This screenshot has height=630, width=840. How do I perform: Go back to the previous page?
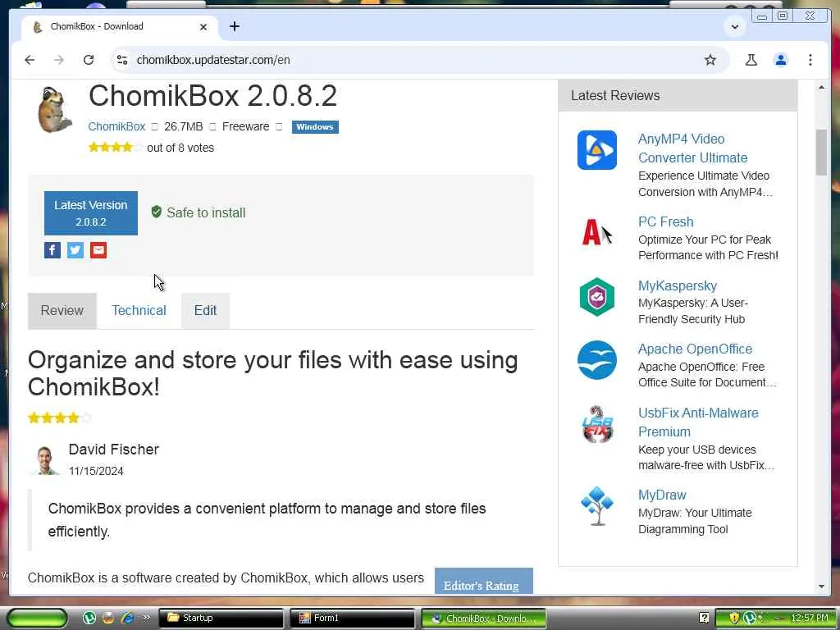pyautogui.click(x=30, y=60)
